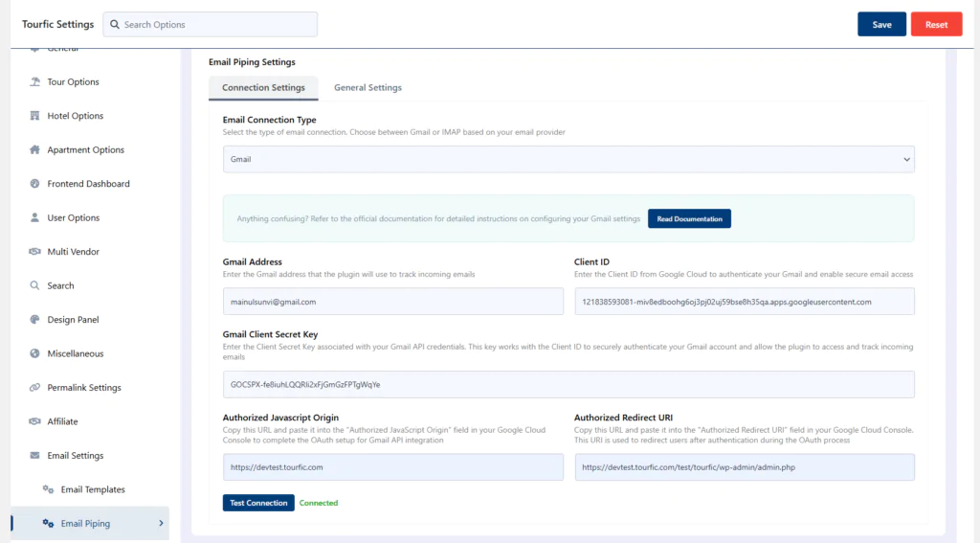Click the Miscellaneous globe icon
The height and width of the screenshot is (543, 980).
(35, 353)
